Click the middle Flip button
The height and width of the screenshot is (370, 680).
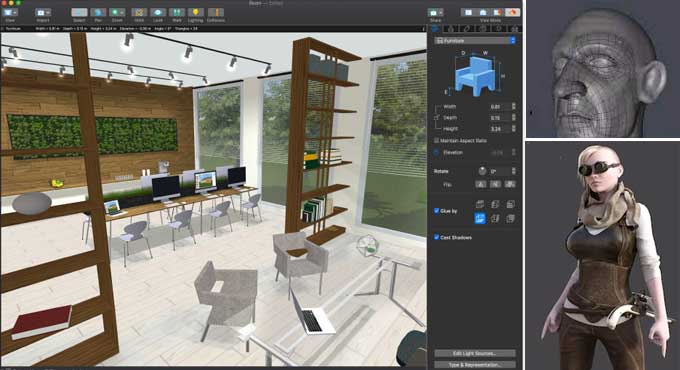(495, 184)
